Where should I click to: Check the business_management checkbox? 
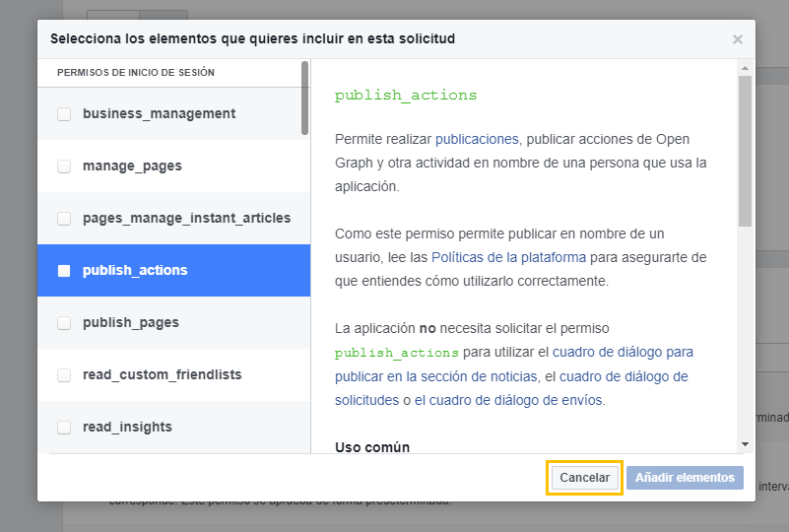[64, 114]
